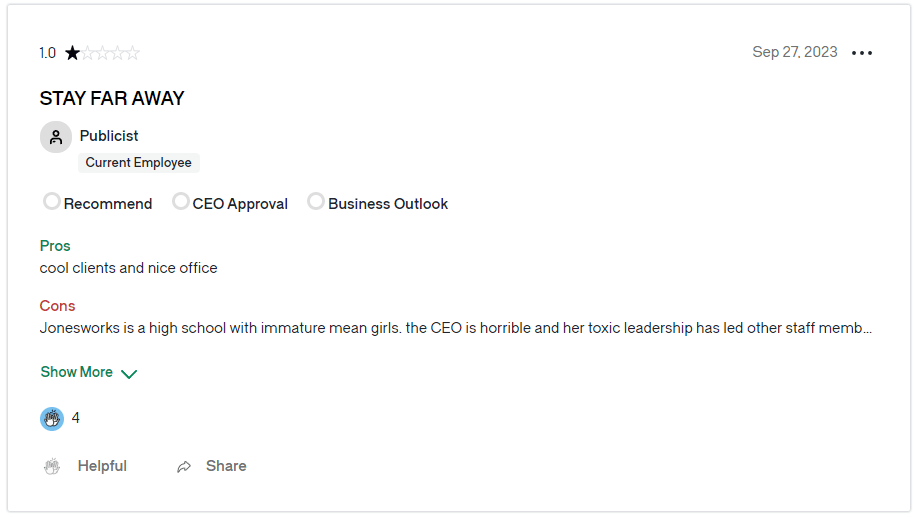The height and width of the screenshot is (518, 917).
Task: Click the Share arrow icon
Action: [184, 467]
